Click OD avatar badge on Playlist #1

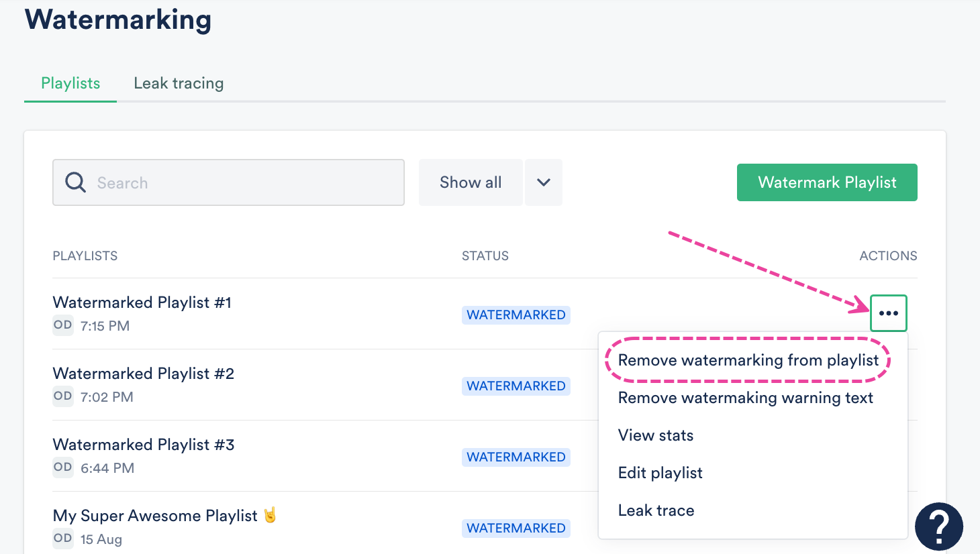(62, 325)
